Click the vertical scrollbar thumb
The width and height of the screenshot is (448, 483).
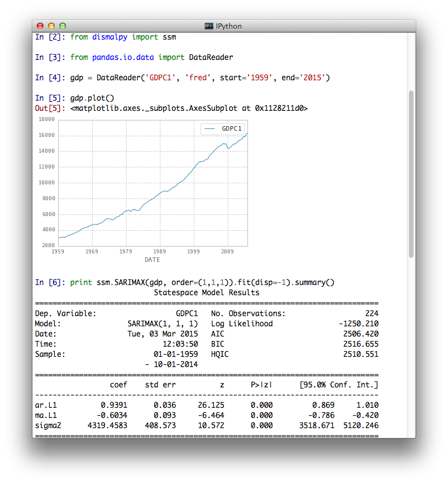tap(411, 174)
